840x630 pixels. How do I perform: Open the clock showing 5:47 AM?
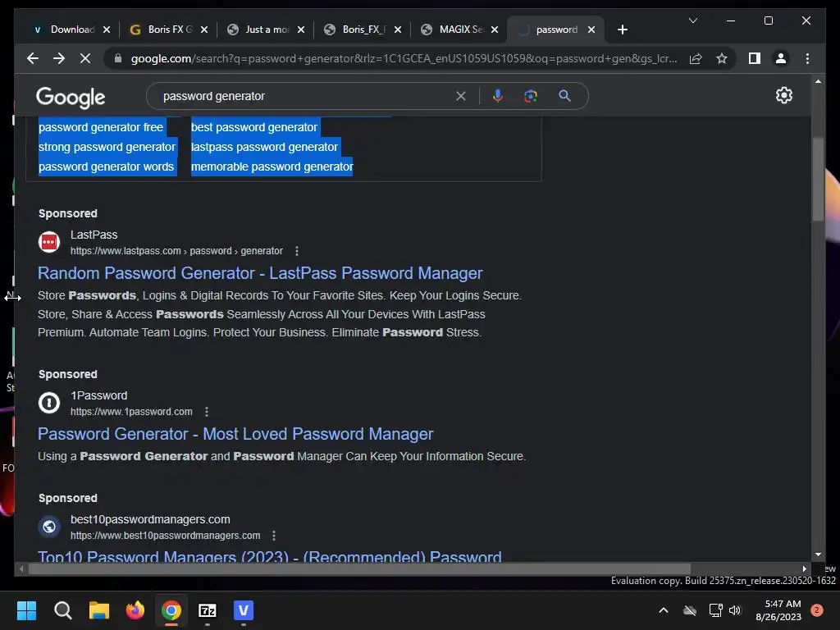(x=778, y=610)
